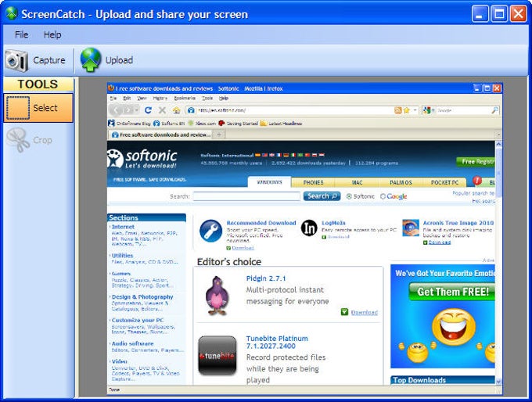Open the LogMeIn link
Image resolution: width=532 pixels, height=402 pixels.
point(333,223)
